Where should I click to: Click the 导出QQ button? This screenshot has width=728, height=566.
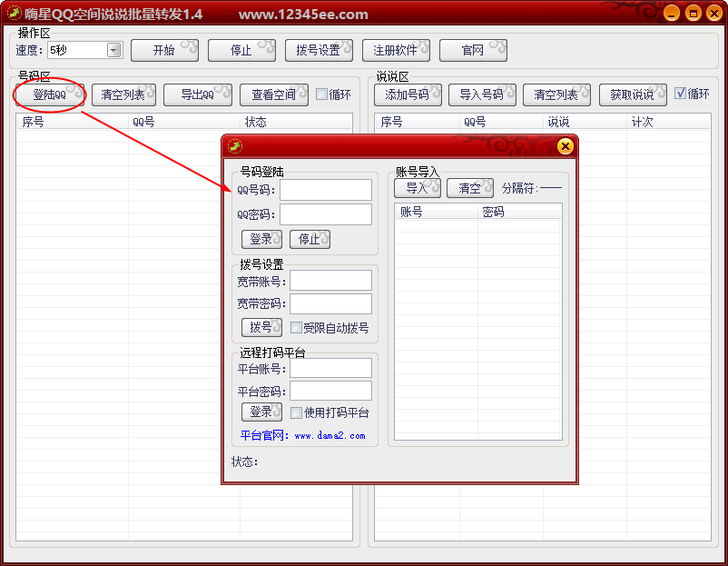pos(198,94)
